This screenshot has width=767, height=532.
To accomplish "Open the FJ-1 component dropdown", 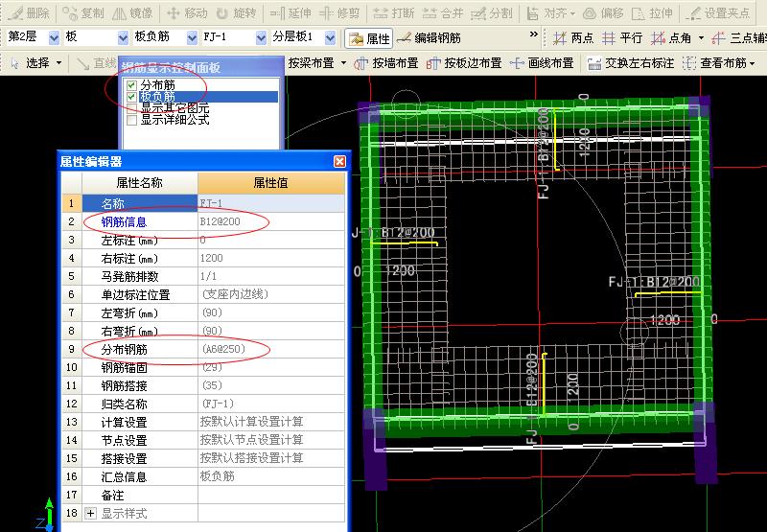I will coord(261,37).
